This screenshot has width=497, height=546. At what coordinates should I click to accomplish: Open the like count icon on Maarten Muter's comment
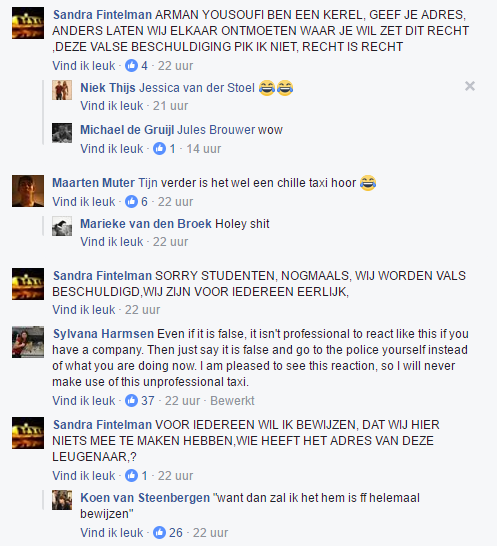coord(131,201)
